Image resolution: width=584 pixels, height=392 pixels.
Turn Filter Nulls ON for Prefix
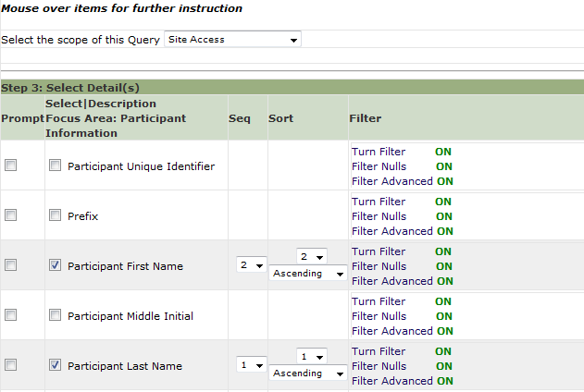click(444, 216)
